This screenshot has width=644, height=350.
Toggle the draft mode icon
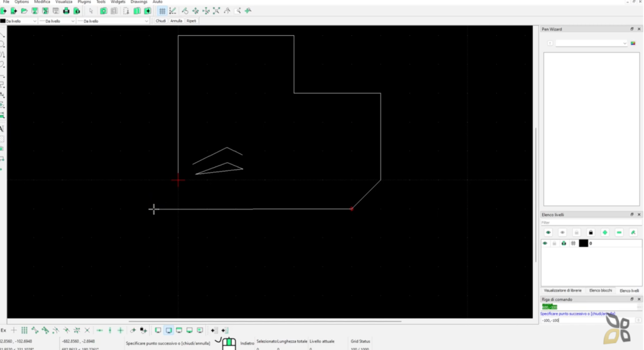(172, 11)
